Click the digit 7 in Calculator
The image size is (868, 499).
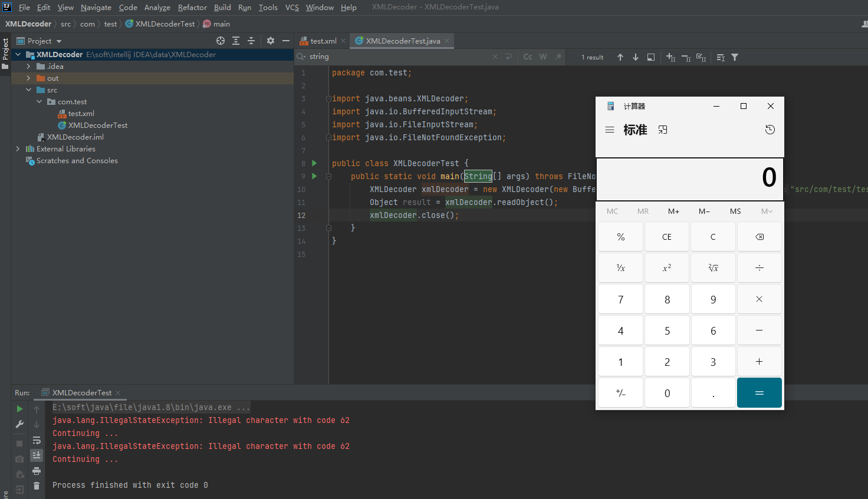pyautogui.click(x=620, y=299)
